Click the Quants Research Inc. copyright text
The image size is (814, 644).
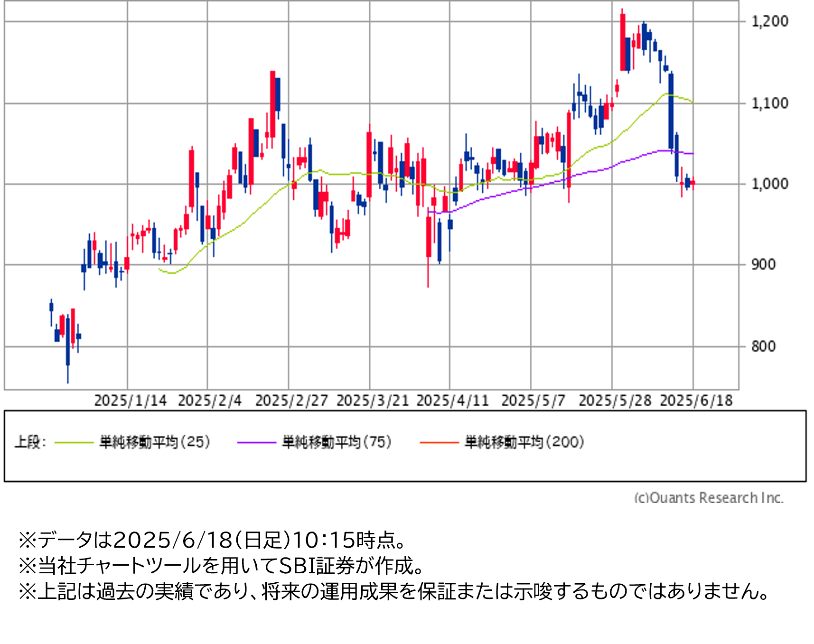coord(708,497)
